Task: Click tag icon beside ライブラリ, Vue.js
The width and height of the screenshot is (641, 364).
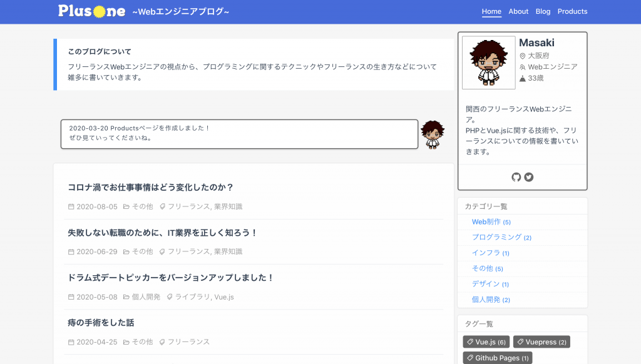Action: 169,297
